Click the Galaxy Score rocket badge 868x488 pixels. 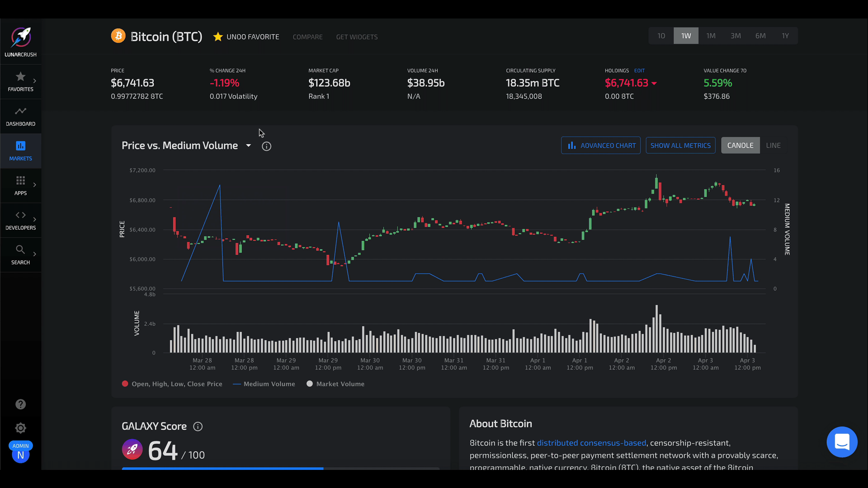click(x=132, y=449)
